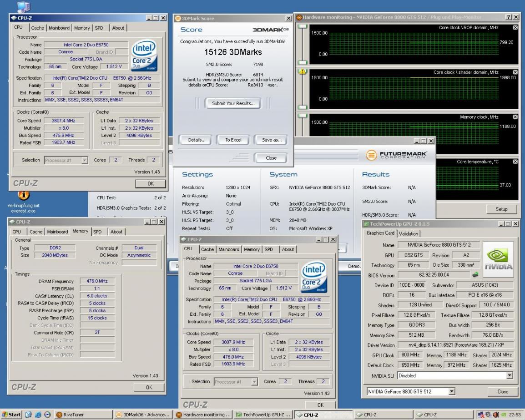Click the Intel logo in the CPU-Z window showing 3807.9 MHz
Screen dimensions: 525x420
pyautogui.click(x=314, y=277)
